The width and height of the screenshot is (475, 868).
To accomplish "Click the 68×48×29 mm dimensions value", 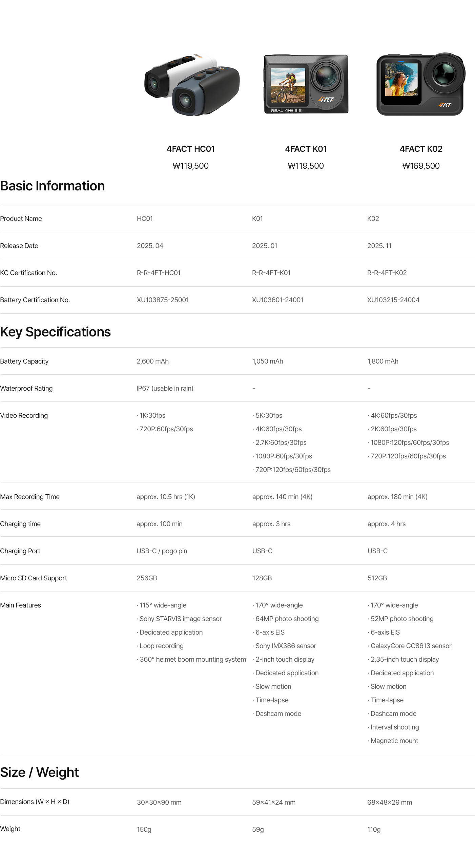I will coord(390,802).
